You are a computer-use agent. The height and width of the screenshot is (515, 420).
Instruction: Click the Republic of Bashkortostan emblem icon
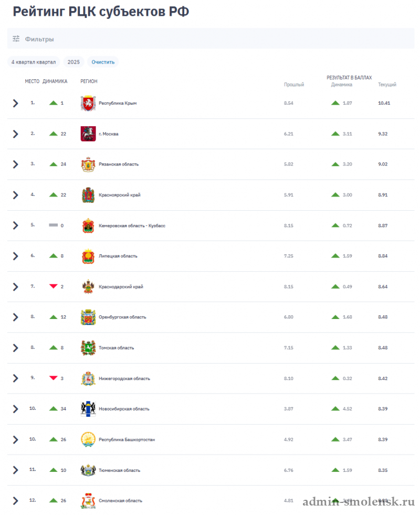click(x=88, y=439)
